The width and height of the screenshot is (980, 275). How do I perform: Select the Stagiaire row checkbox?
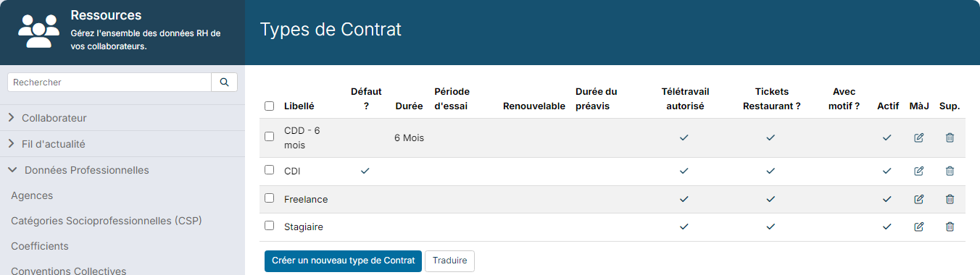(x=270, y=226)
